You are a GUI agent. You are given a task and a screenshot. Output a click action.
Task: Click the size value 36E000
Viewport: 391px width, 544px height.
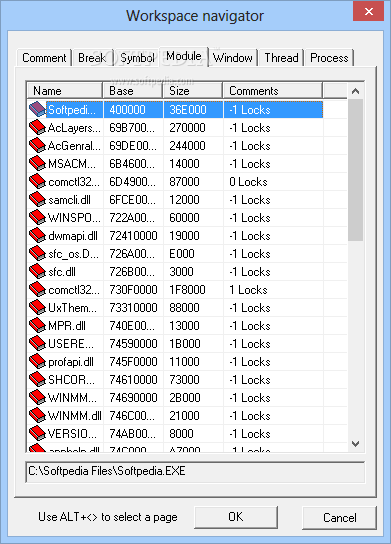[188, 110]
